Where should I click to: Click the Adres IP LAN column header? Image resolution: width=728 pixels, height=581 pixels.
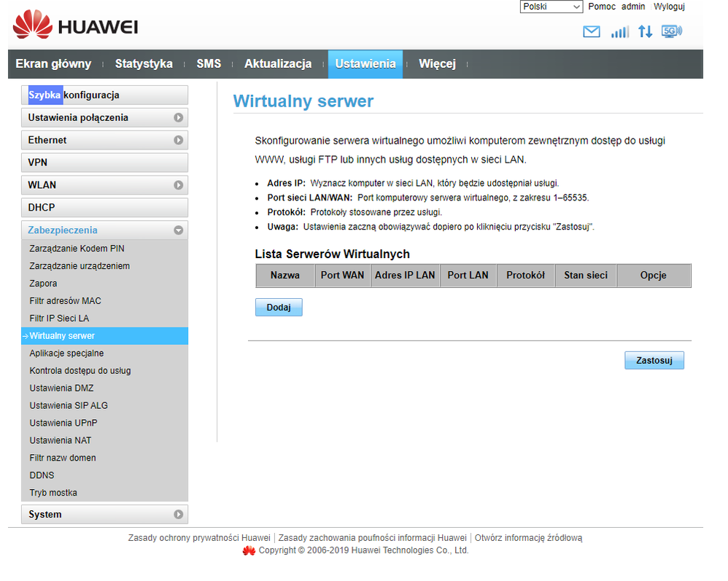click(405, 275)
